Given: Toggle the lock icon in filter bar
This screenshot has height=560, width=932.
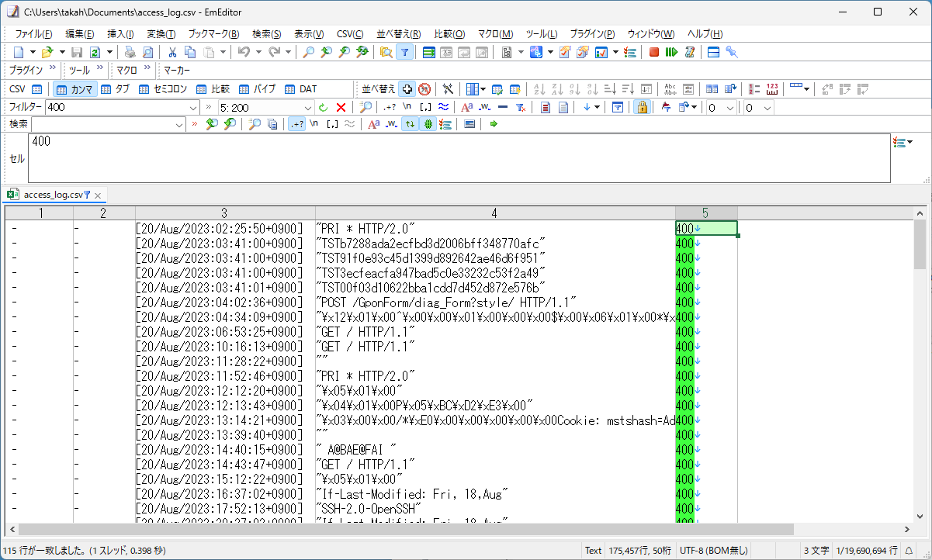Looking at the screenshot, I should coord(641,107).
